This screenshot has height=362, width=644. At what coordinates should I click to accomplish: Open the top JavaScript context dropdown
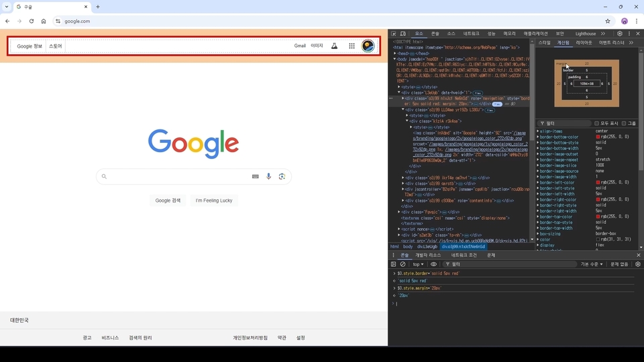[418, 264]
